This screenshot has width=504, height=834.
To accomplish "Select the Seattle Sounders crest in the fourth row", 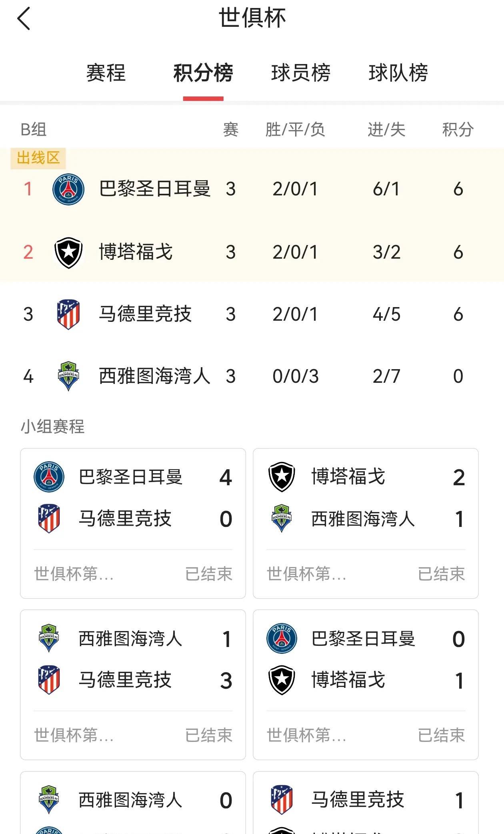I will coord(68,376).
